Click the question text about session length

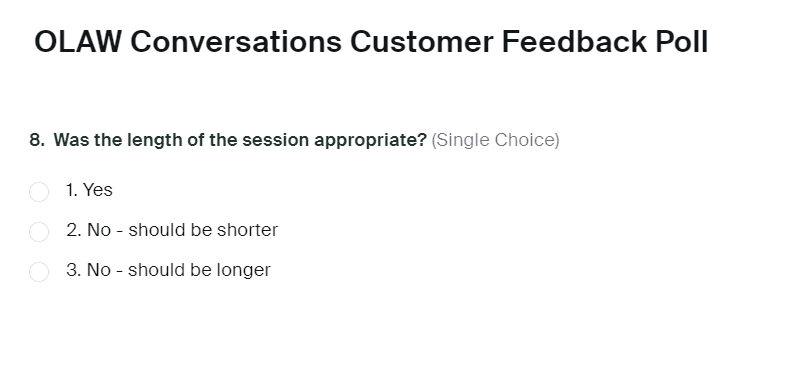(240, 140)
